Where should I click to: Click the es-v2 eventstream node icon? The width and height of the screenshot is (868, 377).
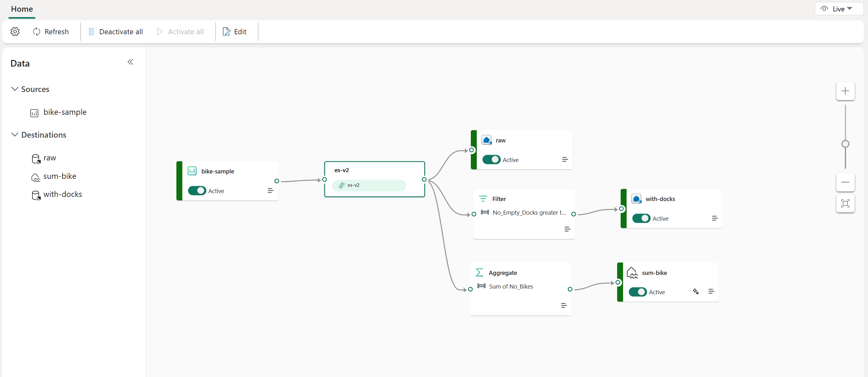pyautogui.click(x=342, y=186)
